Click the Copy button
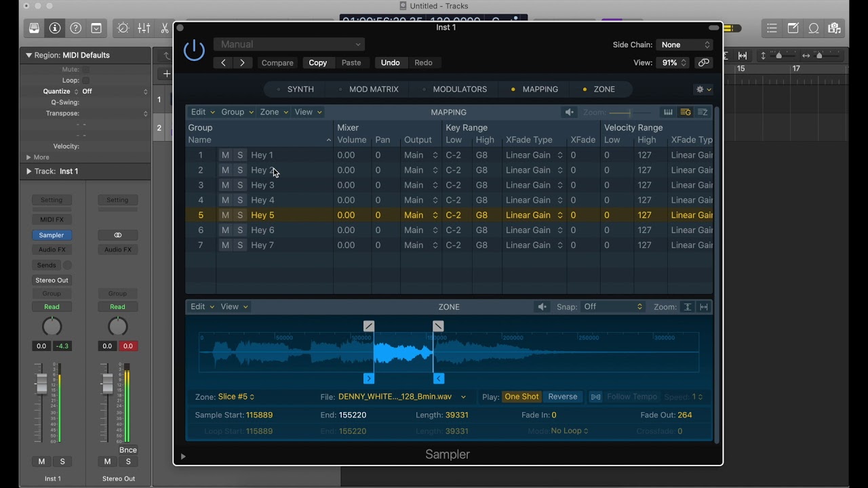 tap(317, 63)
